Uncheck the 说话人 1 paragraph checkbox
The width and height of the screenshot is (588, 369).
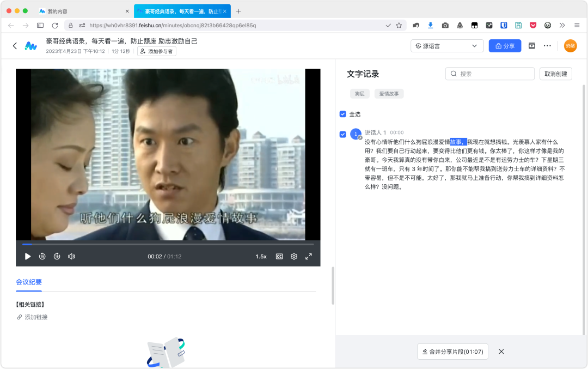342,134
